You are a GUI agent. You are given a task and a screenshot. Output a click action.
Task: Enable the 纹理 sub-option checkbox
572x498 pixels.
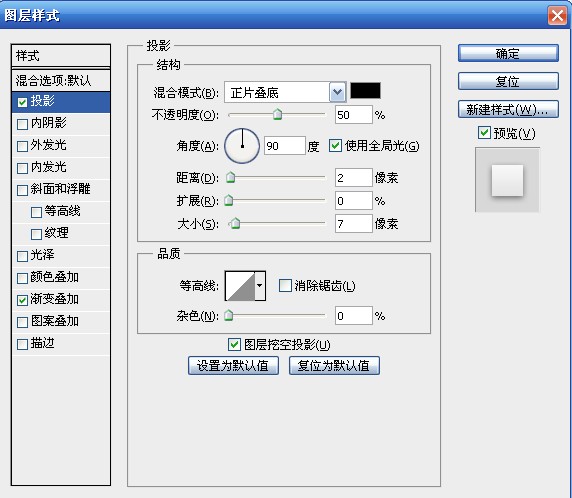pos(36,234)
